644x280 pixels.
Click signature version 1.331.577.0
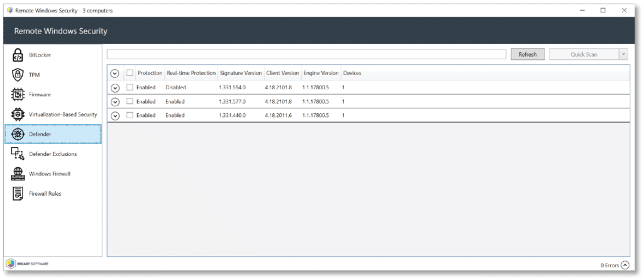(x=233, y=101)
